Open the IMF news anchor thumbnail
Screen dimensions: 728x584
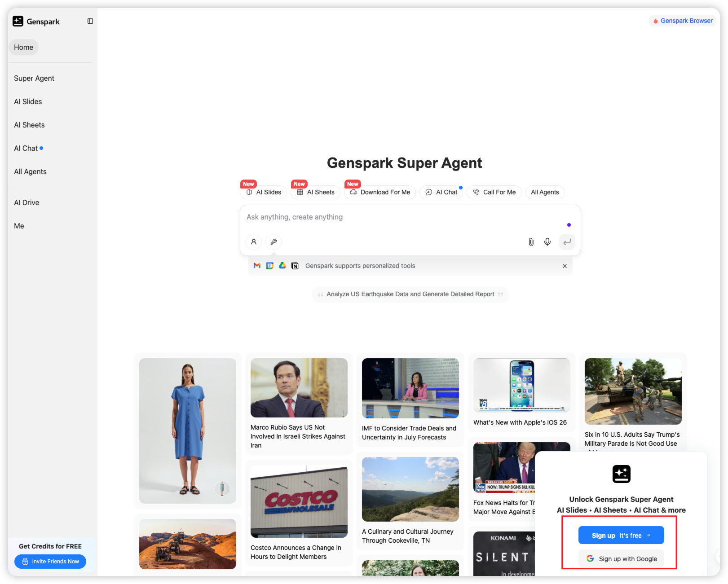click(x=410, y=388)
